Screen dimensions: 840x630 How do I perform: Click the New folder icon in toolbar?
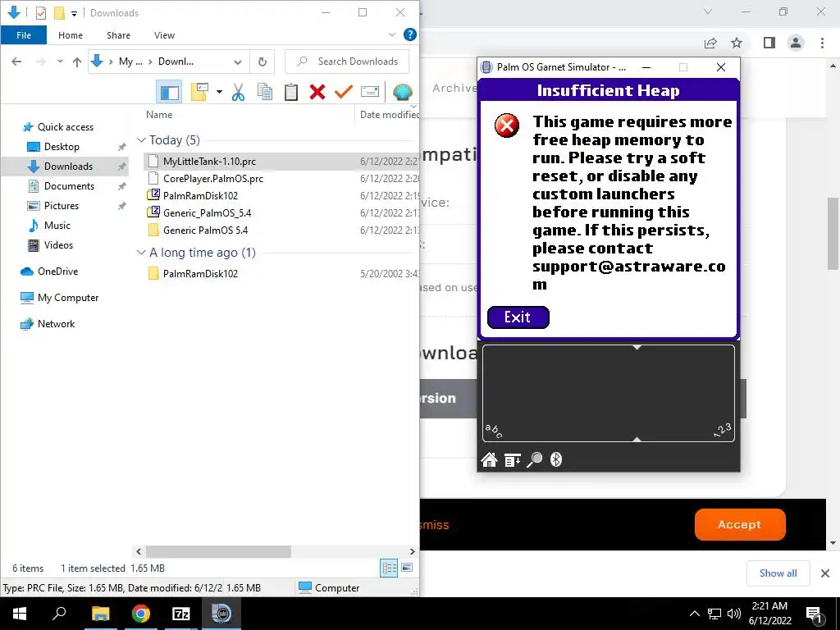[x=199, y=92]
